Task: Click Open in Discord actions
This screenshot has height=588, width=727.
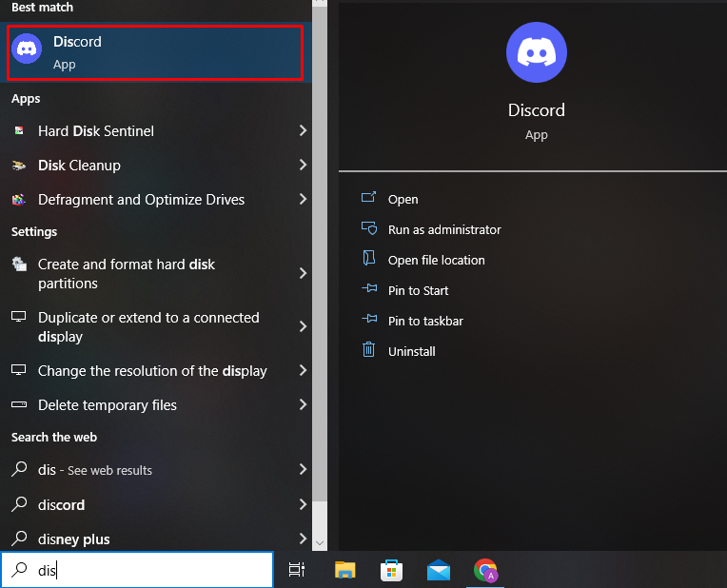Action: [x=403, y=200]
